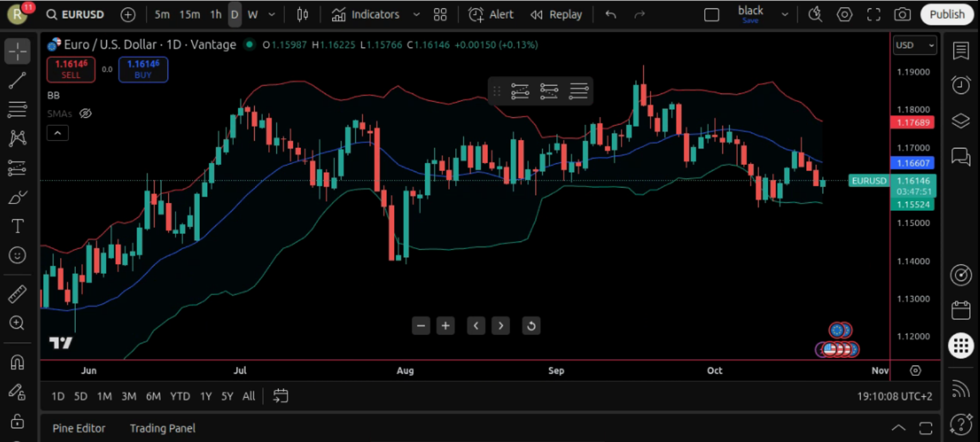Open the layout setup square icon
The height and width of the screenshot is (442, 980).
(x=712, y=15)
